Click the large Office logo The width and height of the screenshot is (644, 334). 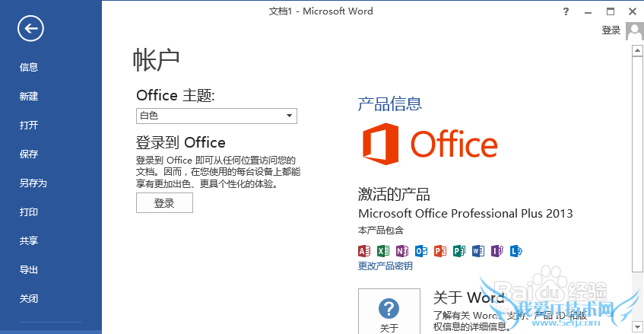click(430, 144)
